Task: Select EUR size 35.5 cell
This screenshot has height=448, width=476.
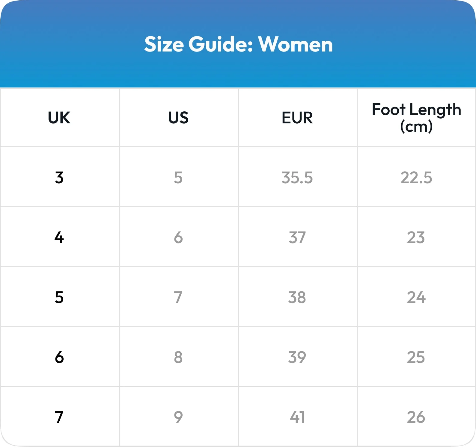Action: click(x=297, y=178)
